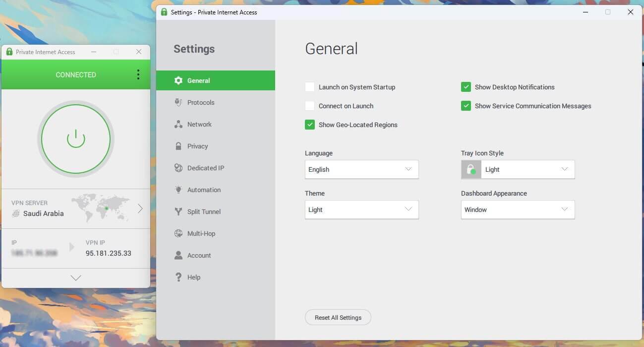
Task: Open the Help settings tab
Action: 216,277
